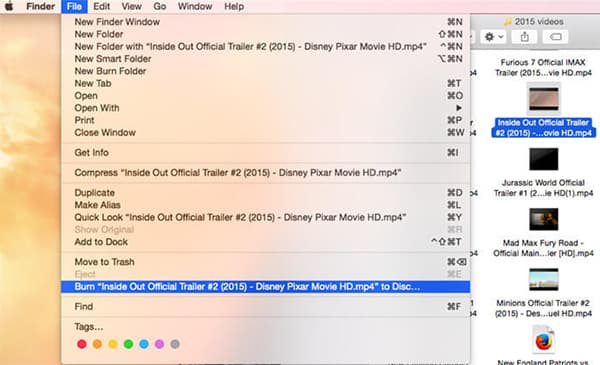Choose New Folder with Inside Out file
Screen dimensions: 600x365
pyautogui.click(x=266, y=46)
